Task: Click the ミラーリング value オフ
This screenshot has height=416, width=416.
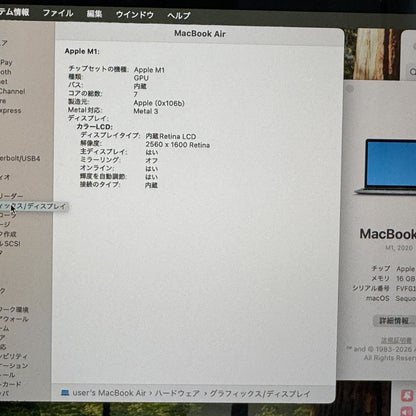Action: (x=152, y=160)
